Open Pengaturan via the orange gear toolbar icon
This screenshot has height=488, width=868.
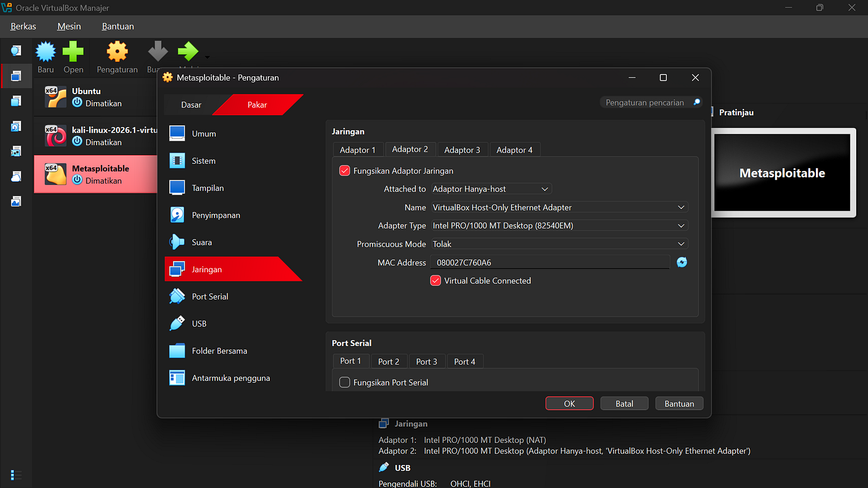[117, 52]
